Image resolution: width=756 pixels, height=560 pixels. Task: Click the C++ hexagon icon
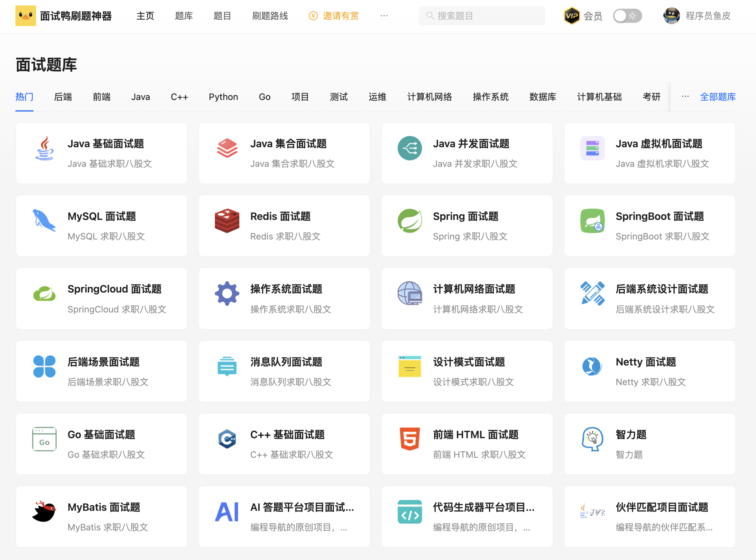point(227,438)
